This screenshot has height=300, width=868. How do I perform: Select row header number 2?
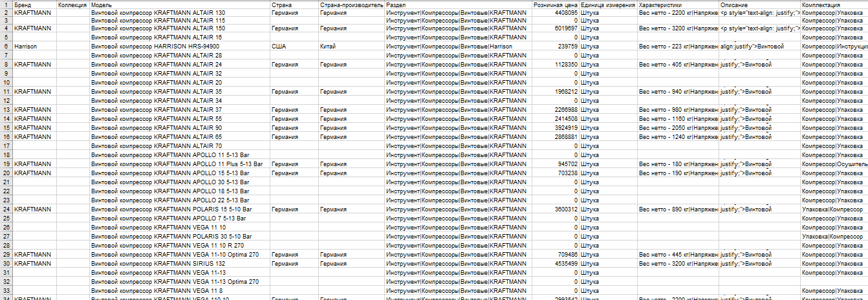[x=6, y=13]
